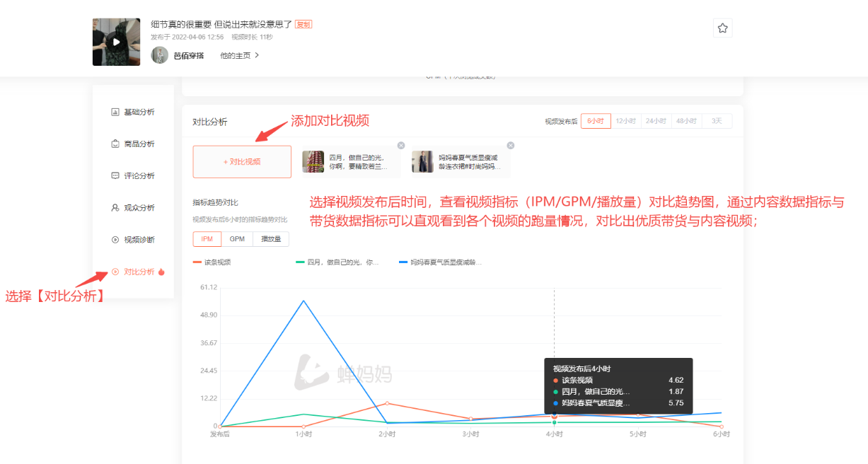Click the 对比分析 play icon
The width and height of the screenshot is (868, 464).
tap(115, 272)
